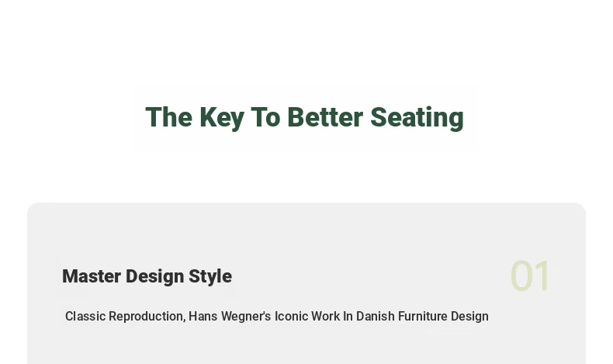Click the word "Better" in the heading

tap(325, 117)
